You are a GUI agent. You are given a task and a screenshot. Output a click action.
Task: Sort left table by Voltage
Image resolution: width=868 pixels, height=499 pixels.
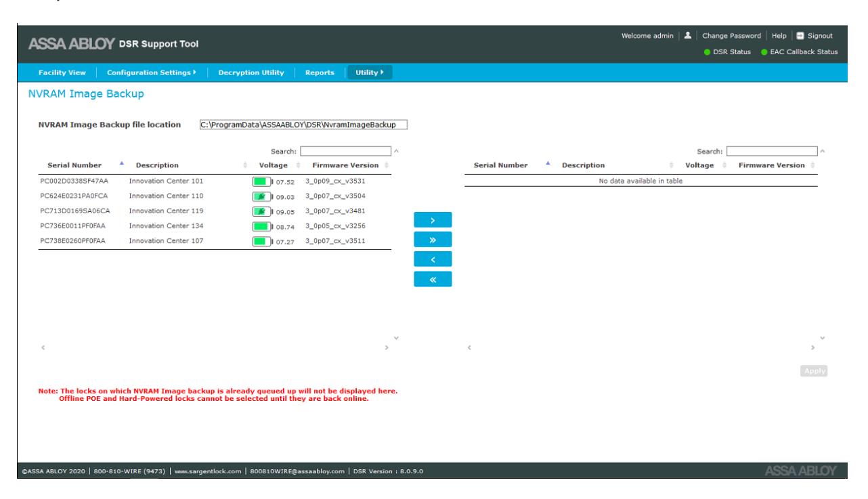[274, 165]
